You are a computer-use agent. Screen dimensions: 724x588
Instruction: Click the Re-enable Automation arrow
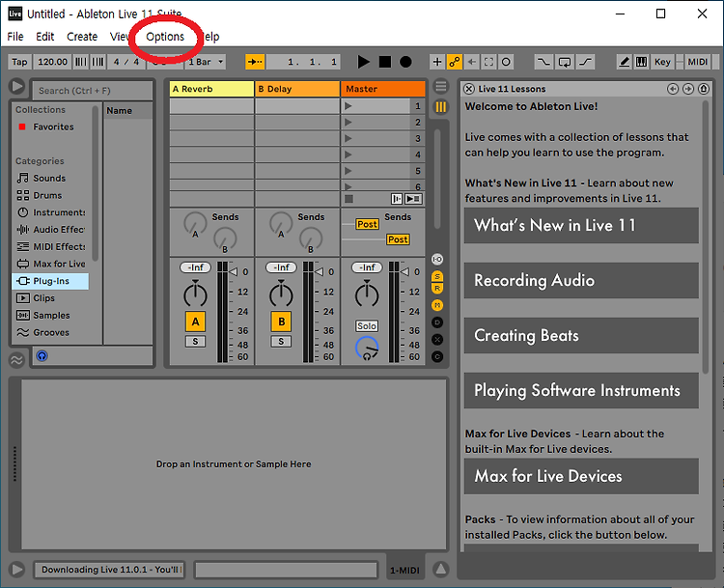[472, 62]
